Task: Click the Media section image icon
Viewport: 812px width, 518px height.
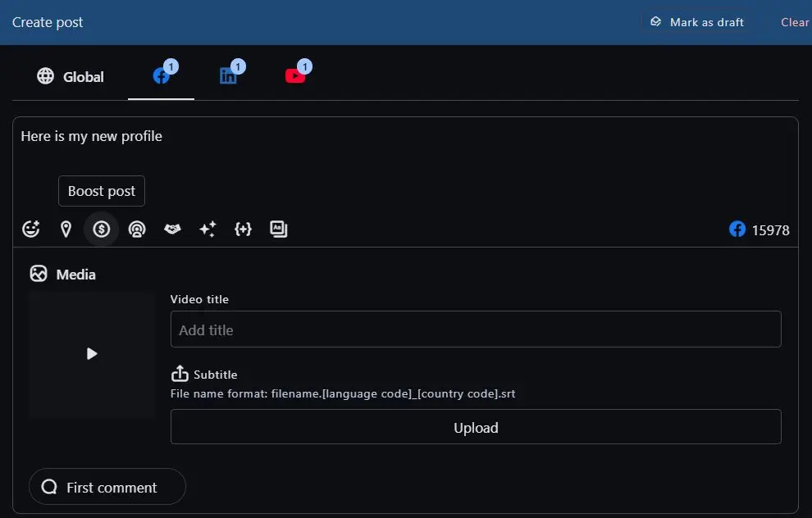Action: [39, 274]
